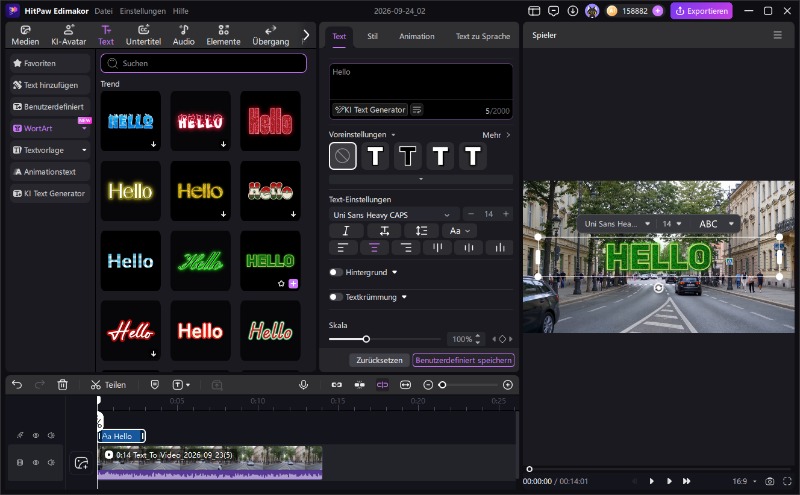Decrease font size with minus
This screenshot has width=800, height=495.
(x=471, y=214)
